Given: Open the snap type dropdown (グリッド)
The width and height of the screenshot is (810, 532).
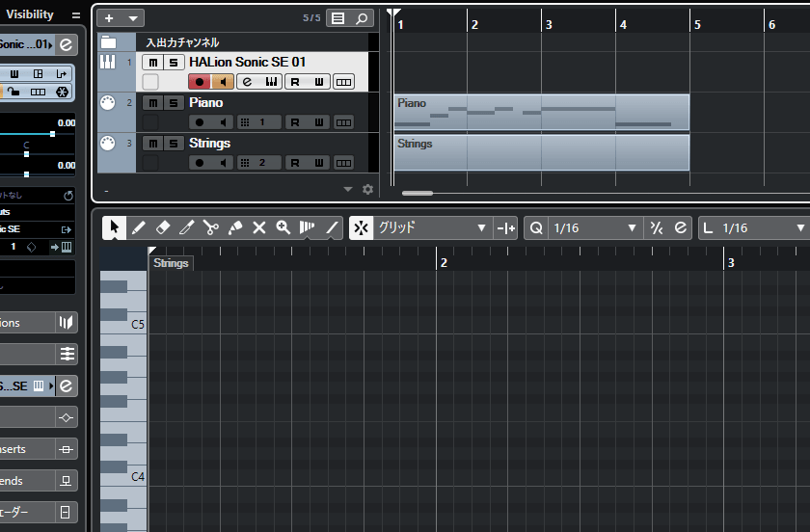Looking at the screenshot, I should [x=432, y=227].
